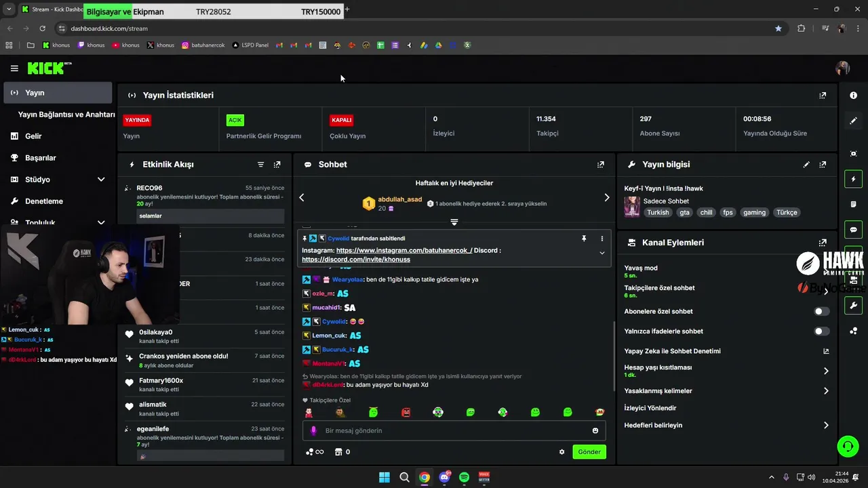
Task: Collapse the pinned message with chevron
Action: [x=601, y=253]
